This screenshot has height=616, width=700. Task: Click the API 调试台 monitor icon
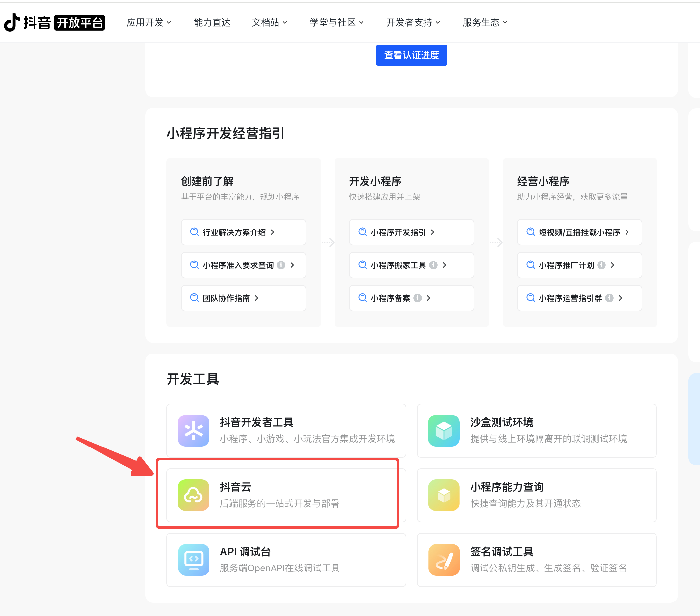(x=193, y=560)
